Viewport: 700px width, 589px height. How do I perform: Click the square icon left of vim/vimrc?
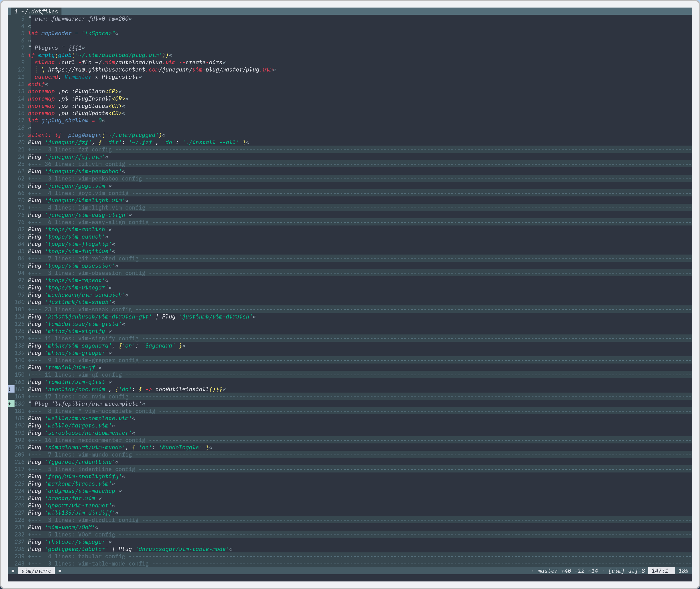pyautogui.click(x=13, y=571)
